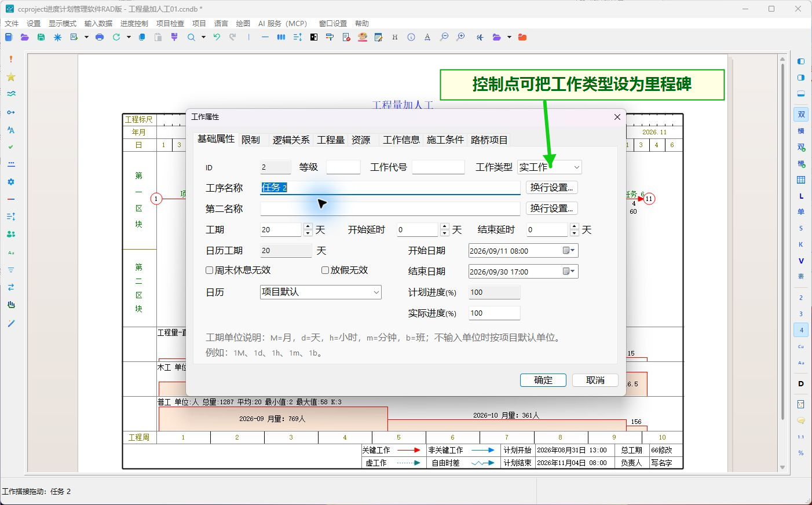Open file with purple folder icon
Viewport: 812px width, 505px height.
coord(24,37)
